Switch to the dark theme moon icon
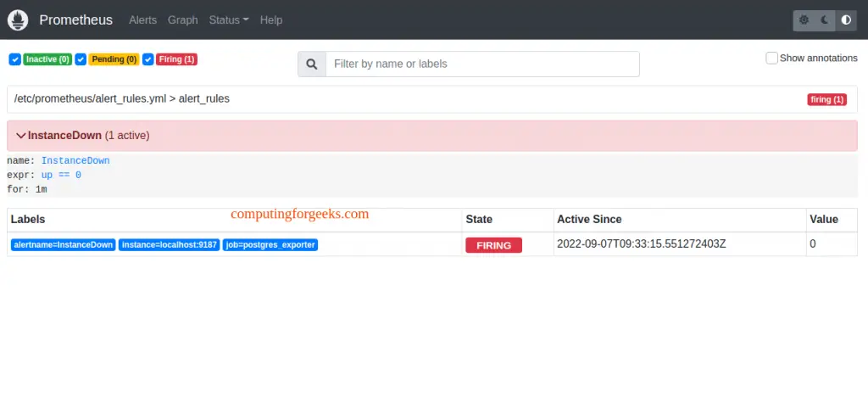The image size is (868, 414). 825,20
